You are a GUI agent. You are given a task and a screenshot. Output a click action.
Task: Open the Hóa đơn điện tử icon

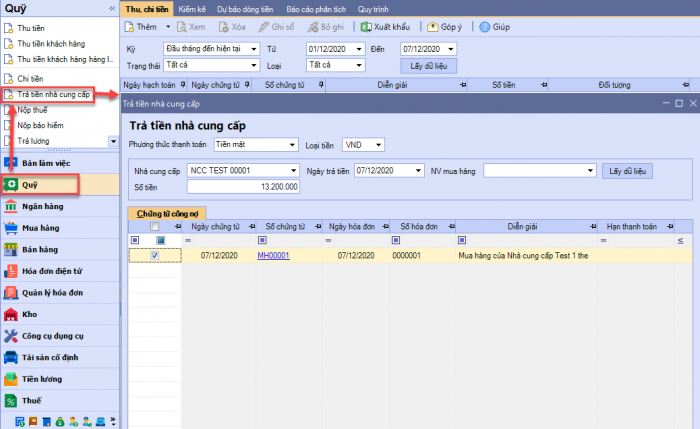[x=11, y=270]
